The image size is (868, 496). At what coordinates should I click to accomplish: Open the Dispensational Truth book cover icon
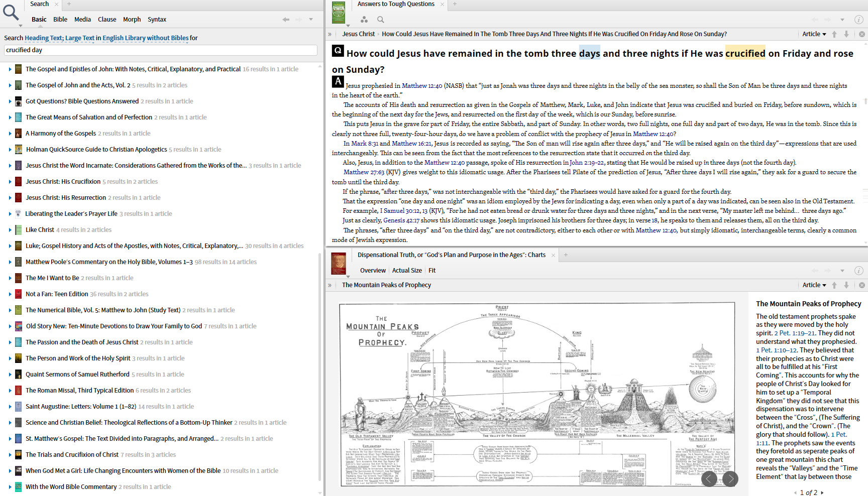click(339, 264)
